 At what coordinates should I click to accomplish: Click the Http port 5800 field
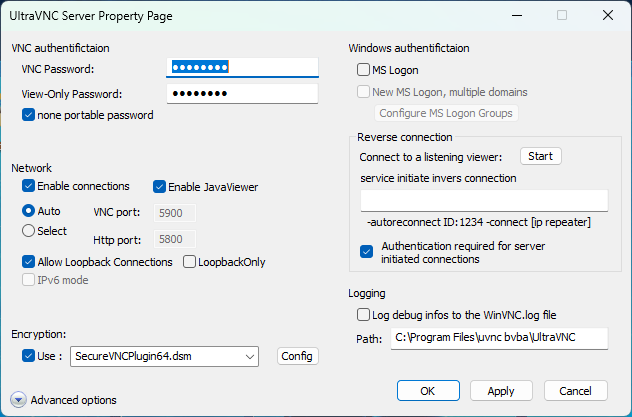pos(175,239)
